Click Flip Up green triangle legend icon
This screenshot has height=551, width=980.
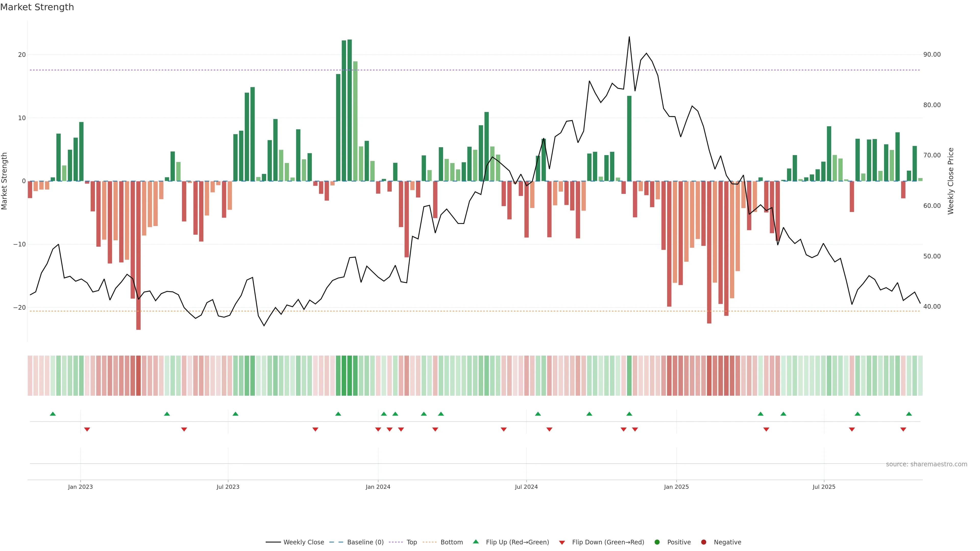(475, 542)
